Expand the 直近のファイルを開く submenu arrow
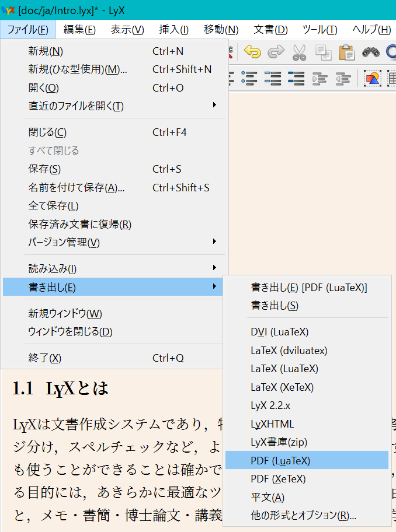This screenshot has width=396, height=532. (x=214, y=105)
